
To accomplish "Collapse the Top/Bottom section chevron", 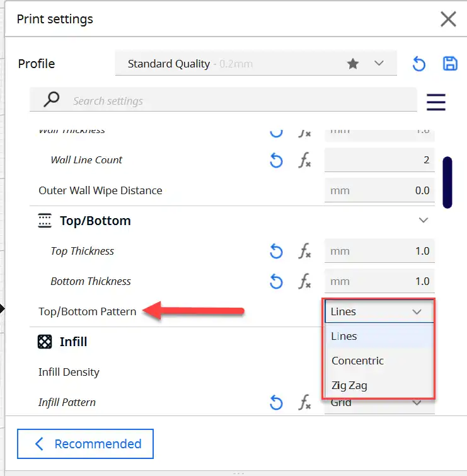I will click(x=424, y=220).
